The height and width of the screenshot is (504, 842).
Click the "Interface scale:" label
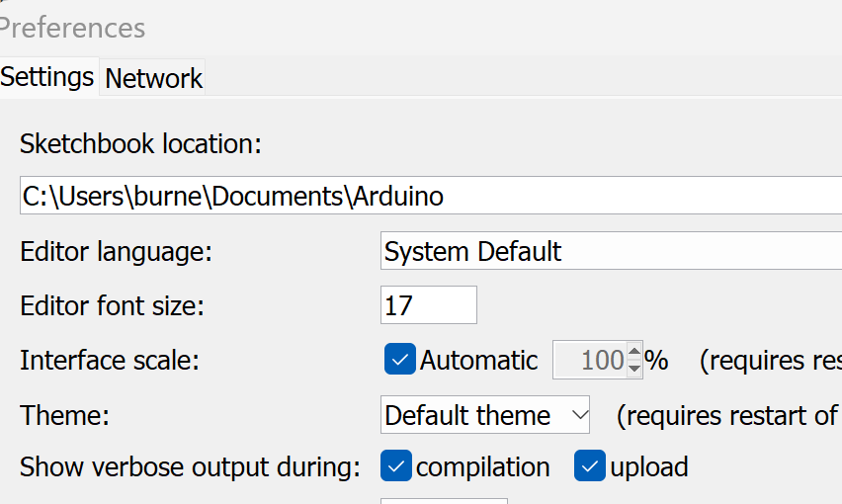click(110, 361)
